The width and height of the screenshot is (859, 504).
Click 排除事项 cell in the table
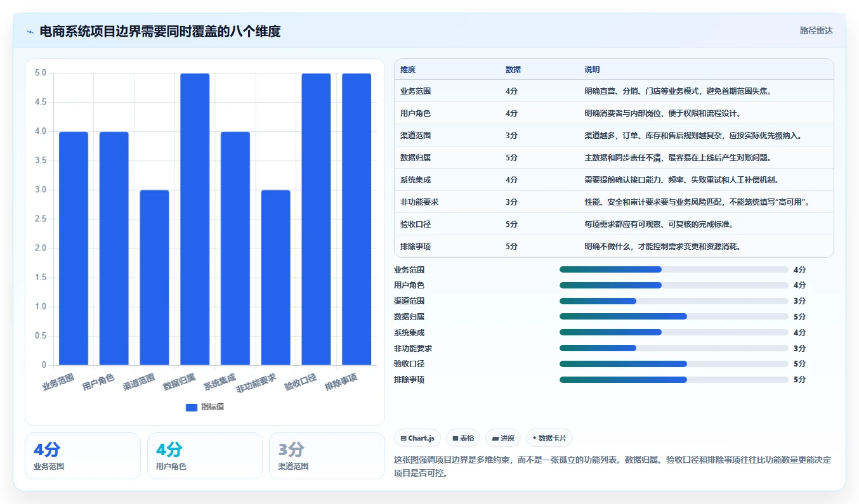pos(416,247)
